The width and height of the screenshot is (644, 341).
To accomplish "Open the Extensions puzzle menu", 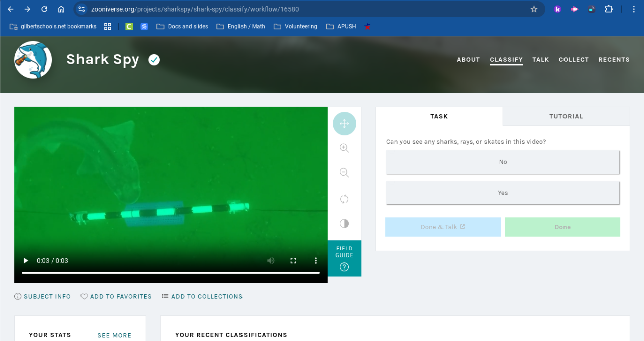I will click(609, 9).
